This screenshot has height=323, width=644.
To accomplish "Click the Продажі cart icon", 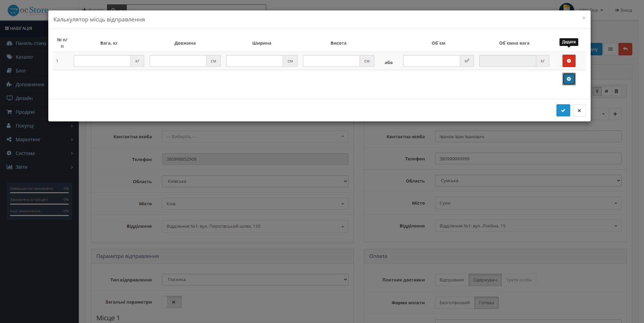I will pos(9,112).
